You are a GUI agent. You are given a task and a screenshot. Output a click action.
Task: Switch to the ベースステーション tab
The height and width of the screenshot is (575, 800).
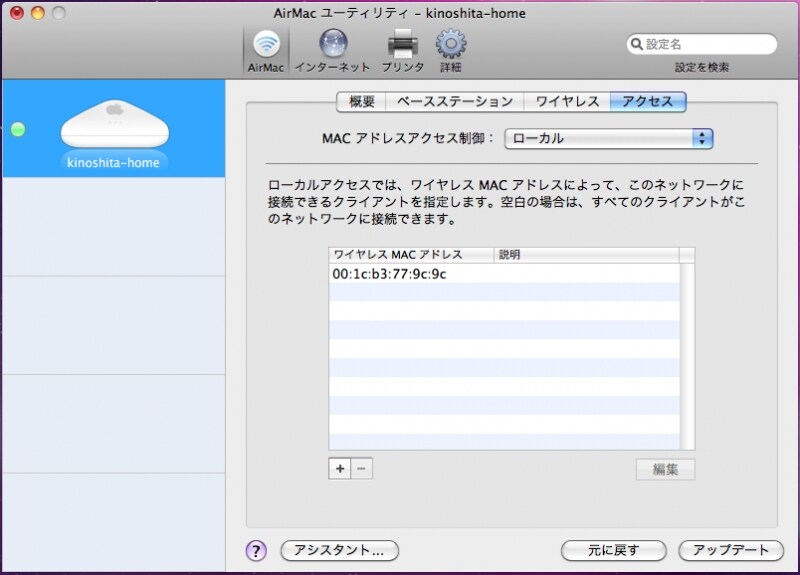pyautogui.click(x=454, y=101)
